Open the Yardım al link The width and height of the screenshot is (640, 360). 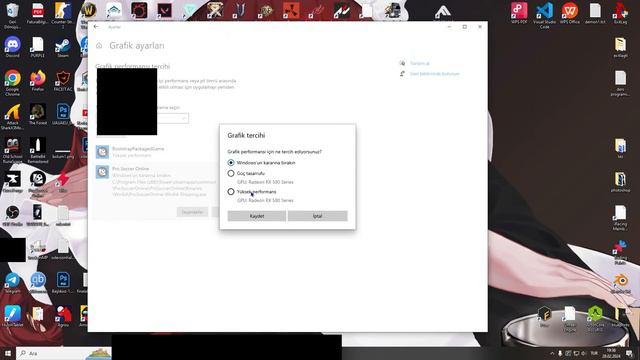(x=420, y=63)
